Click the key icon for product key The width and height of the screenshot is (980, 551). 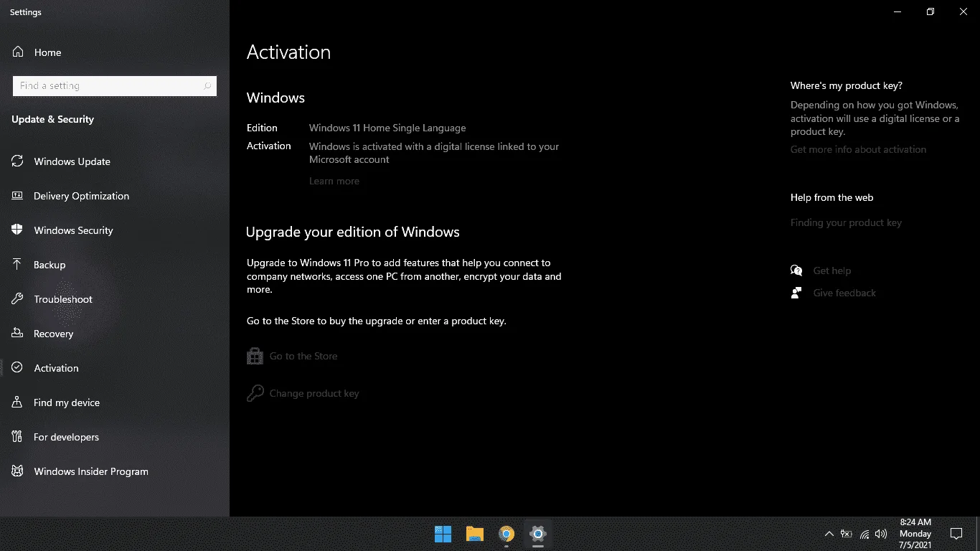255,393
